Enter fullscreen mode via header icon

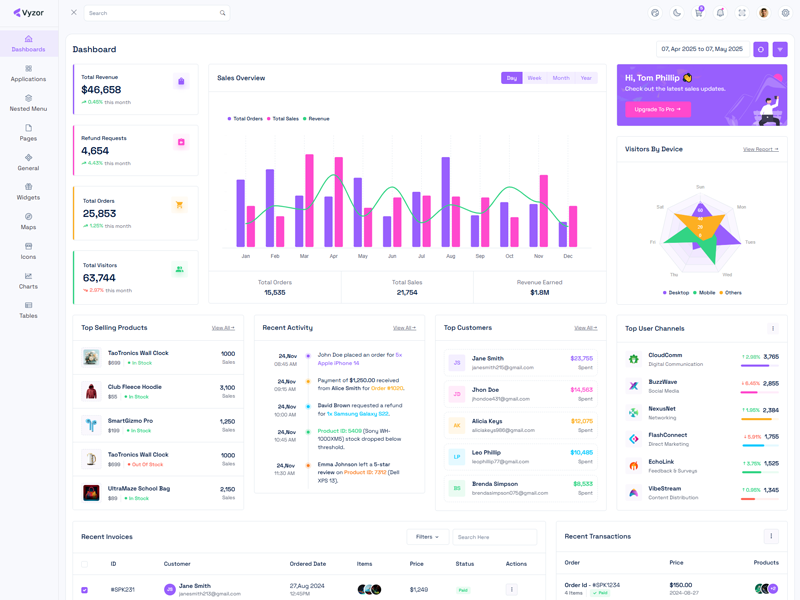(742, 13)
